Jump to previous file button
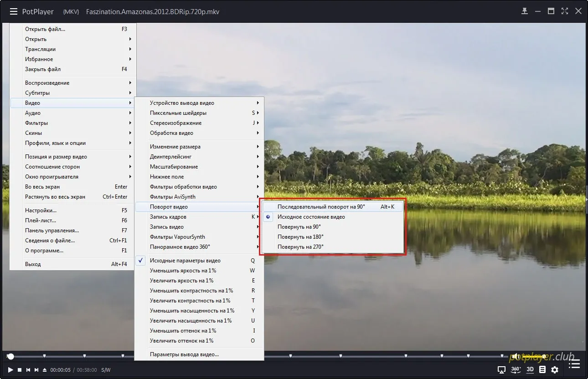This screenshot has height=379, width=588. pyautogui.click(x=28, y=370)
